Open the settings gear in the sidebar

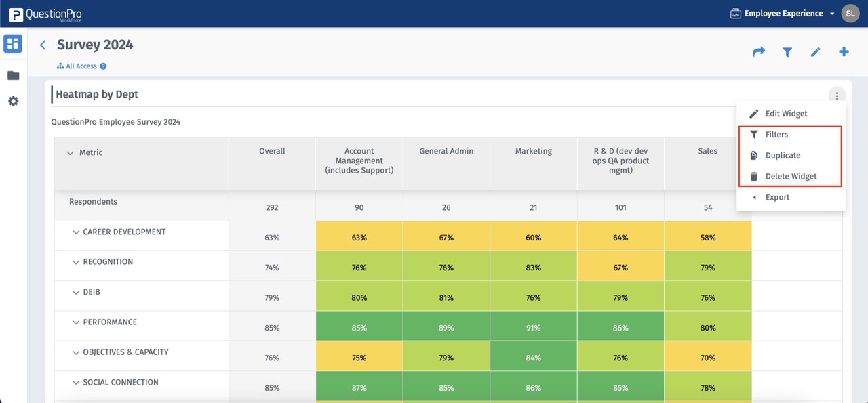pyautogui.click(x=13, y=100)
